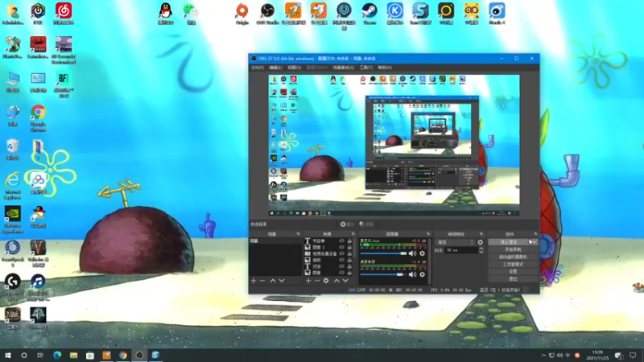Open the Recycle Bin desktop icon

coord(13,150)
